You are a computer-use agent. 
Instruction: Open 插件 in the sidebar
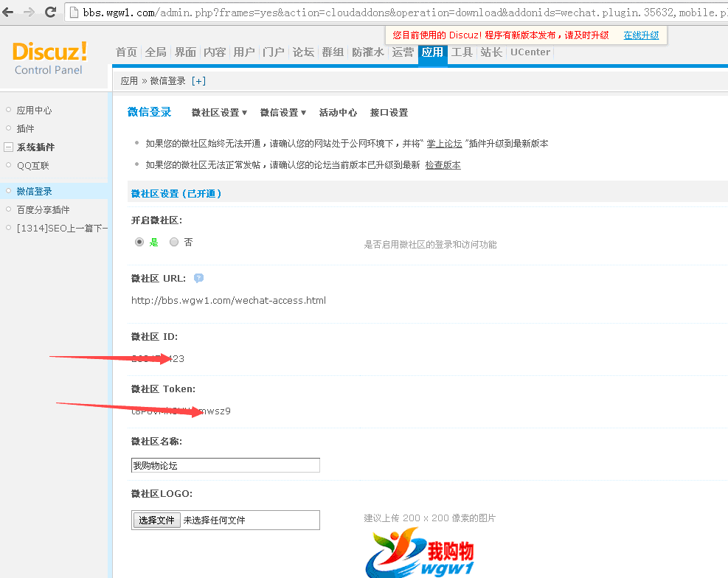pyautogui.click(x=26, y=128)
